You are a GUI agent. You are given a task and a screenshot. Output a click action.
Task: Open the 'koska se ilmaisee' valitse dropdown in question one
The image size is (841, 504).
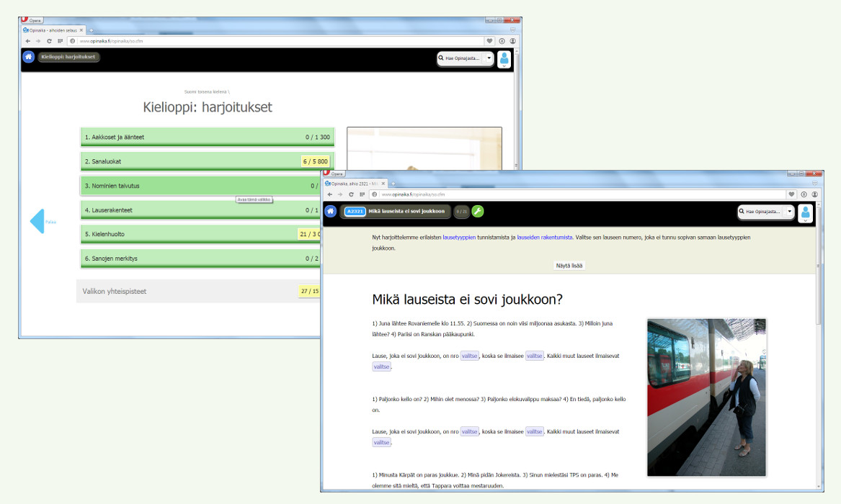[x=534, y=356]
